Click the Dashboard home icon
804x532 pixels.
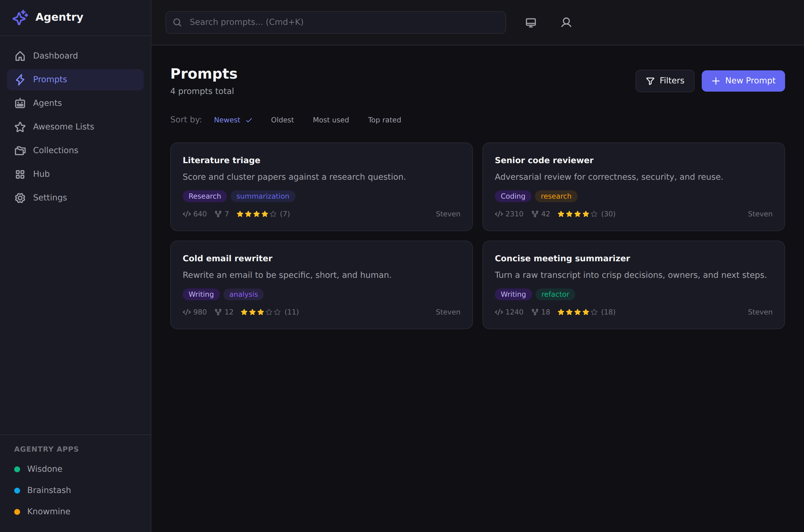[x=20, y=56]
